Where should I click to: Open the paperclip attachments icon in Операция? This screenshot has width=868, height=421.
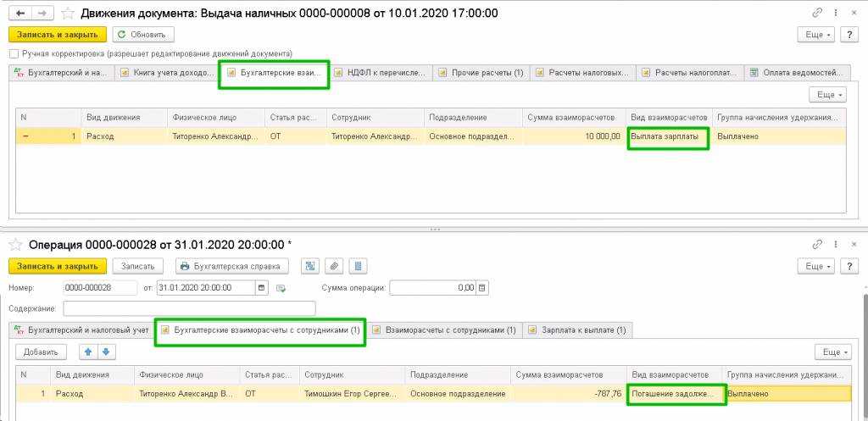[334, 266]
